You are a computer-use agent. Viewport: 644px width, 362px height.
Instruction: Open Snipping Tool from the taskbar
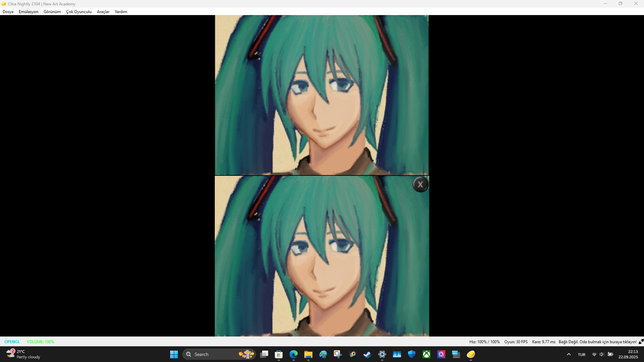338,354
